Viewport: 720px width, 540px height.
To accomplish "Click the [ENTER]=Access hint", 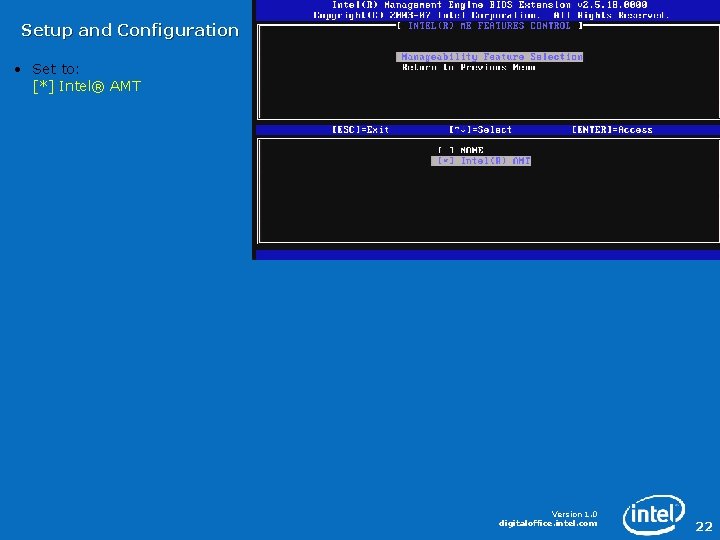I will [x=612, y=130].
